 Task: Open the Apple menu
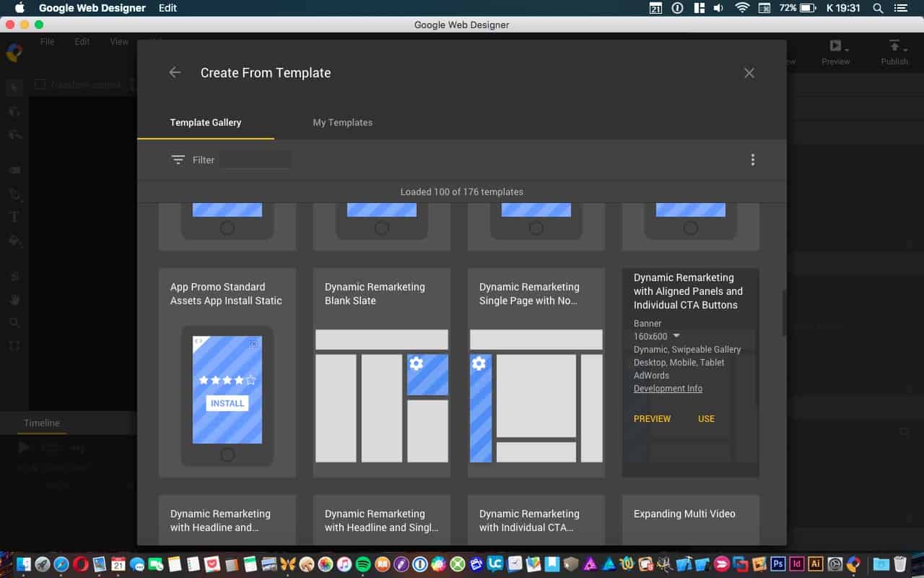[19, 8]
